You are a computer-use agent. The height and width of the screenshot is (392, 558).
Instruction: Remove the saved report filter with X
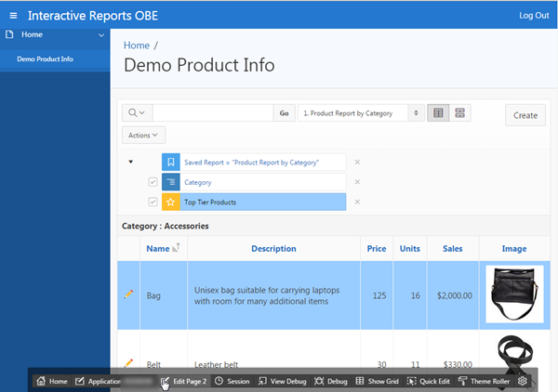click(357, 162)
